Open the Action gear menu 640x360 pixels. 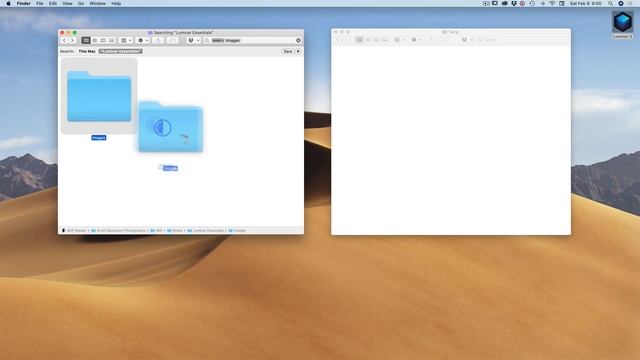click(143, 40)
